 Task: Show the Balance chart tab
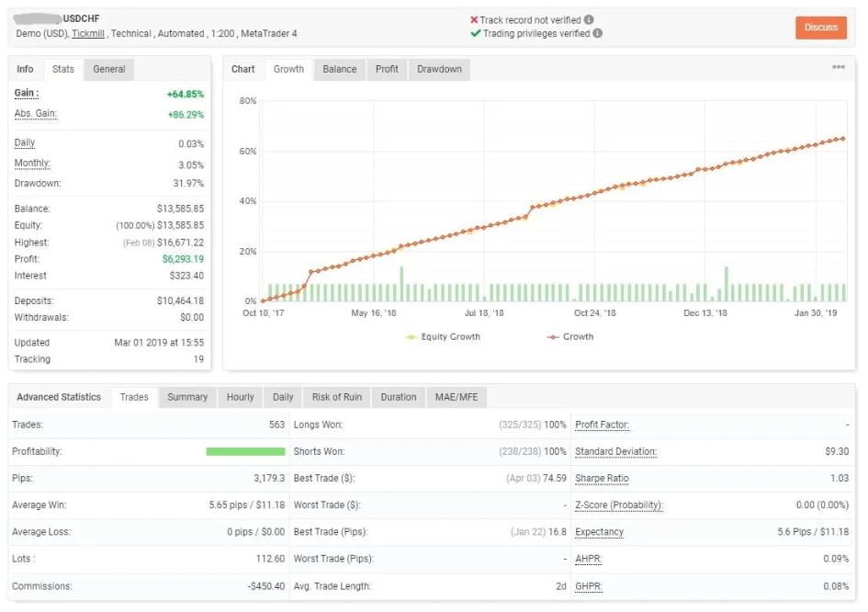(339, 69)
